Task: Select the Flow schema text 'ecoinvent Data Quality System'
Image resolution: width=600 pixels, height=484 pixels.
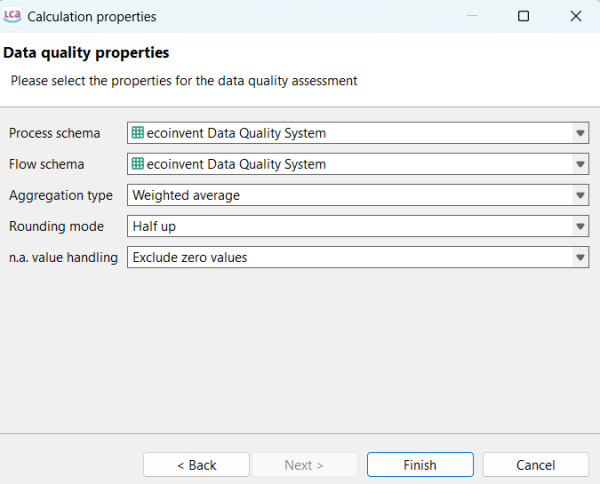Action: coord(236,164)
